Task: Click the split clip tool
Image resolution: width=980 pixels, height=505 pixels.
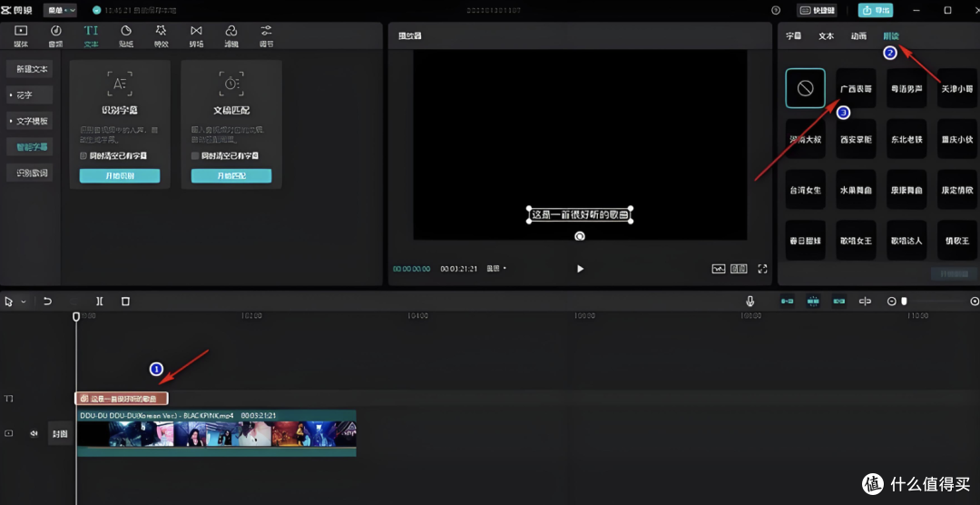Action: (x=100, y=302)
